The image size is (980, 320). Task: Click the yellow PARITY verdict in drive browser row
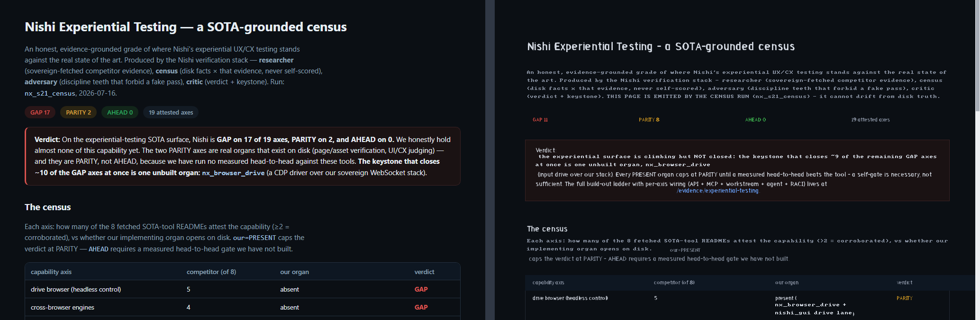[x=905, y=298]
